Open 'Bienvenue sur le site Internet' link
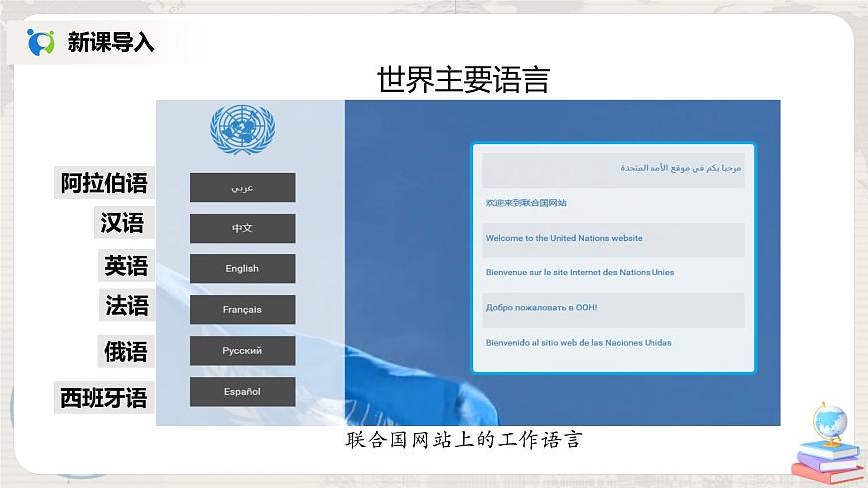Screen dimensions: 868x488 point(580,272)
